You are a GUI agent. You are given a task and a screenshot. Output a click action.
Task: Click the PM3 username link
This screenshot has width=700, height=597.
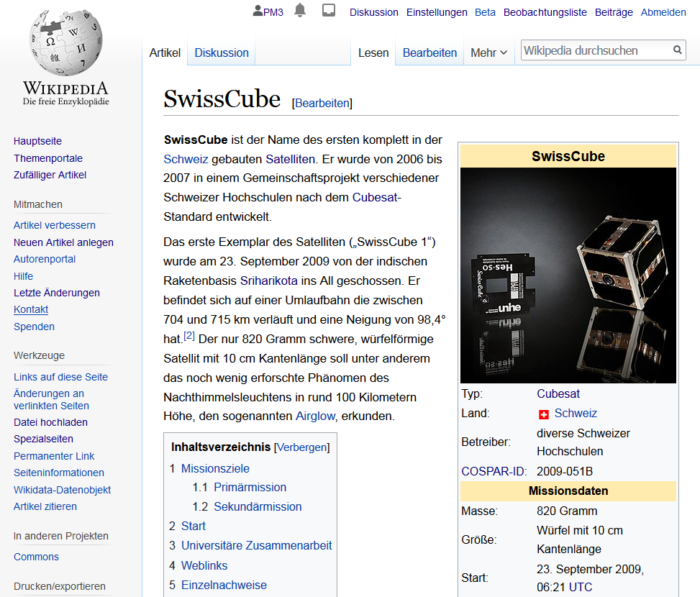273,12
